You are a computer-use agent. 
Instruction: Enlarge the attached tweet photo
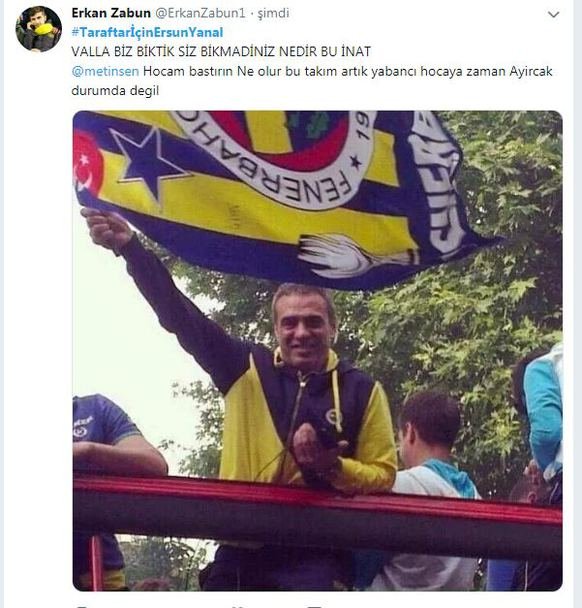317,351
